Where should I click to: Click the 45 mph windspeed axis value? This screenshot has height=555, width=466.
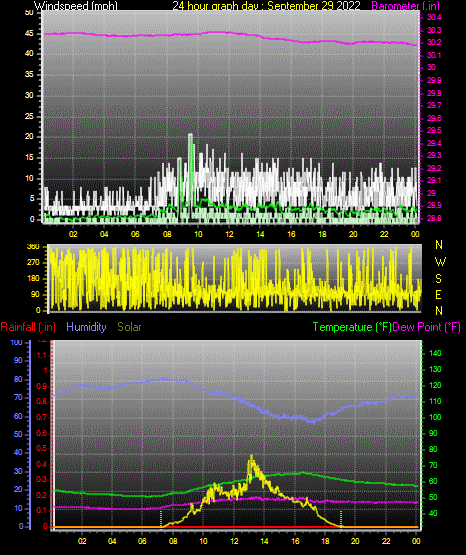coord(29,34)
